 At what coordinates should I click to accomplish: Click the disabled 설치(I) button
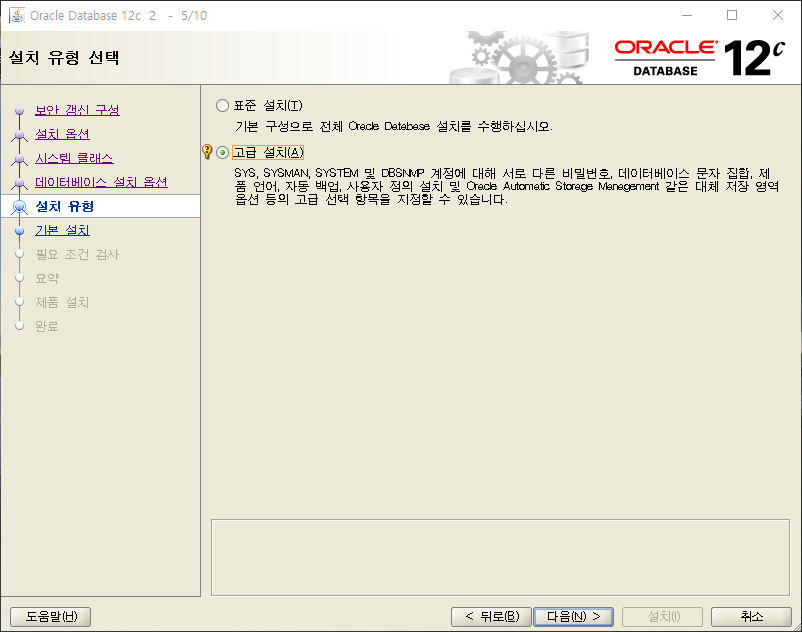point(662,617)
